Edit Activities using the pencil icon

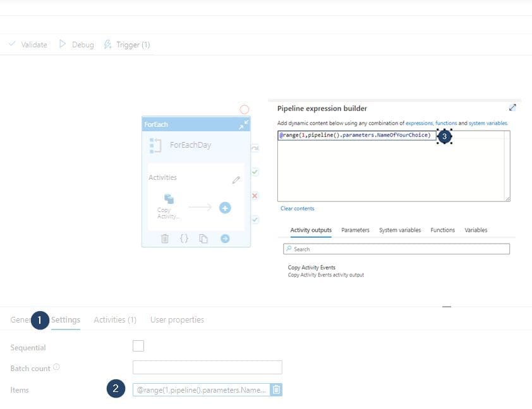tap(236, 179)
